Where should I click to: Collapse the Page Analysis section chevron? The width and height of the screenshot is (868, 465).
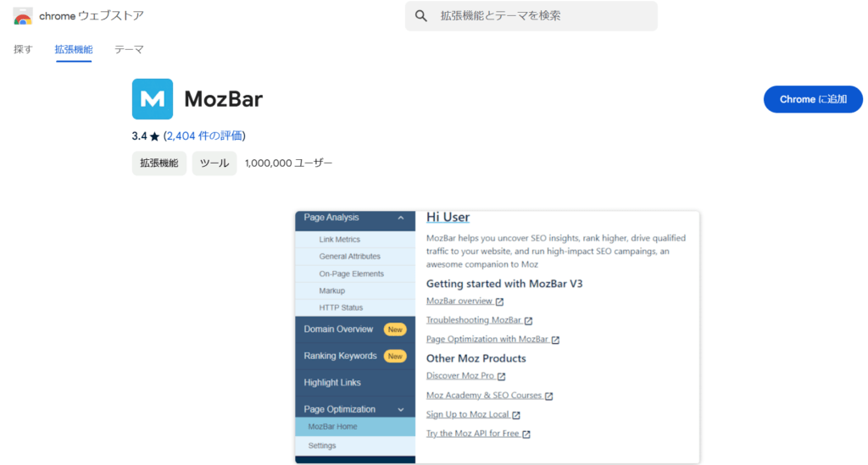tap(400, 218)
